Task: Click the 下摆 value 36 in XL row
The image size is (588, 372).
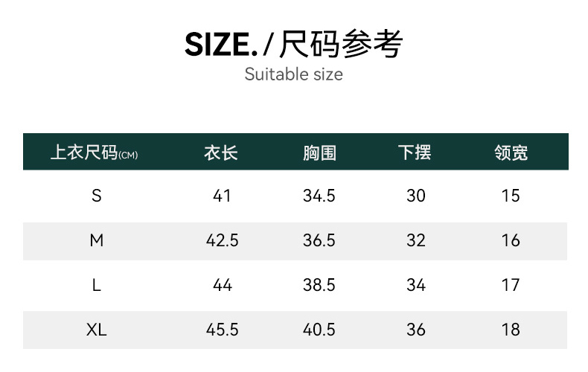Action: tap(416, 330)
